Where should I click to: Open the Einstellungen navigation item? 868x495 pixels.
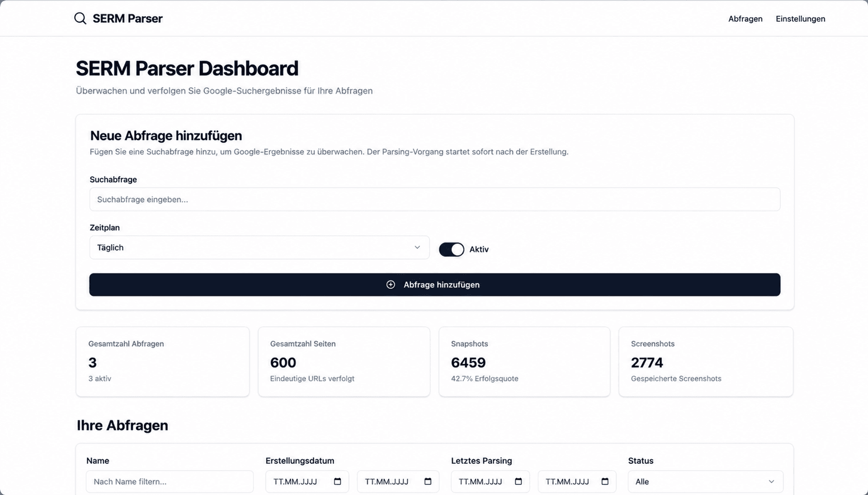pyautogui.click(x=800, y=19)
